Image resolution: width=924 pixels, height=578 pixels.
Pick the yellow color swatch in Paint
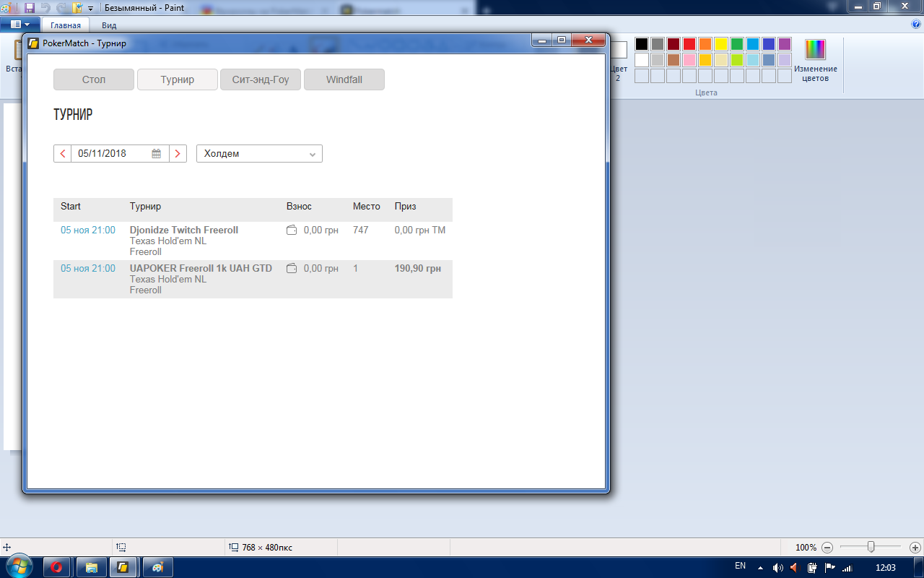(x=721, y=44)
